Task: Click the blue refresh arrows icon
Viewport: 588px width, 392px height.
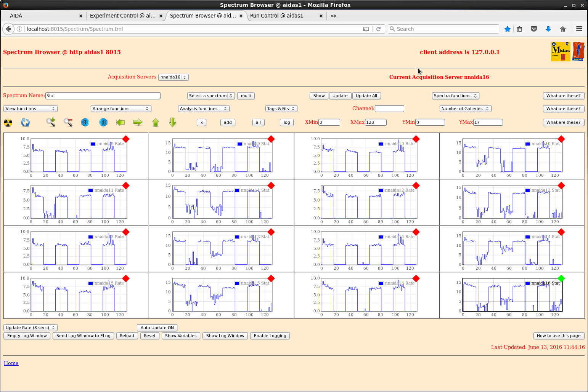Action: point(26,123)
